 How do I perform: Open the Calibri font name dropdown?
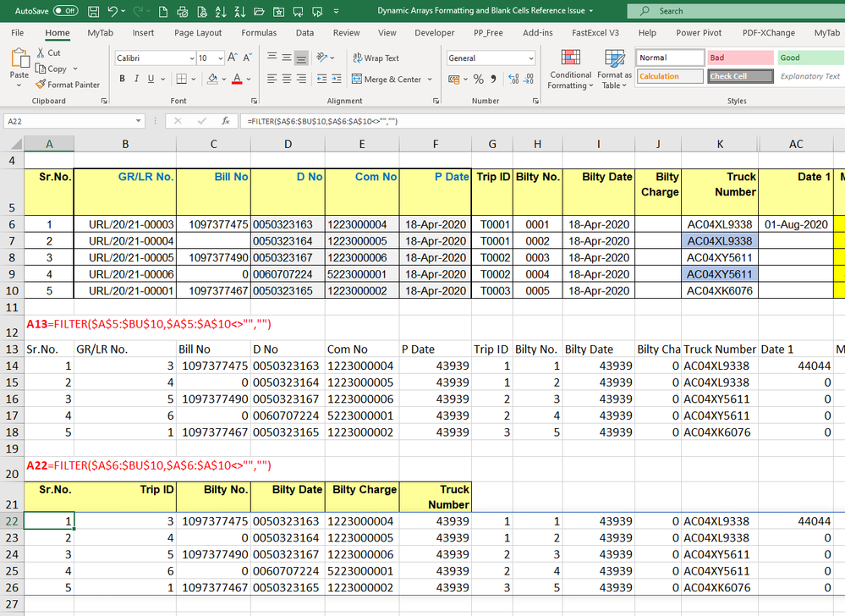tap(192, 58)
